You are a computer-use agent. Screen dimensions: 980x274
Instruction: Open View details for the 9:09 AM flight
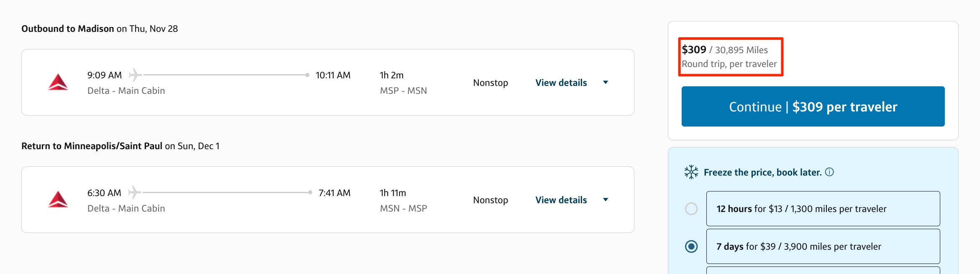point(561,83)
